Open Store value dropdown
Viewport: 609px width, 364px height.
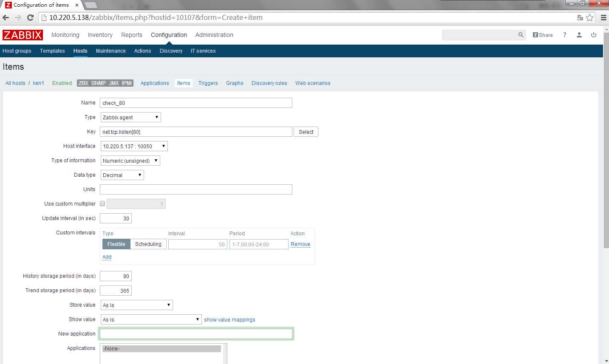(136, 305)
